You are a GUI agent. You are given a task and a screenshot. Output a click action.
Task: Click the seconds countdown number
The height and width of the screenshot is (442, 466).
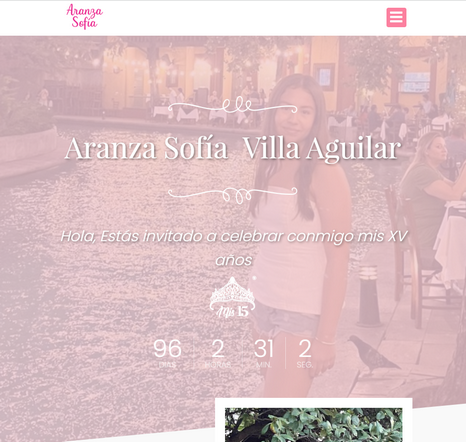[x=305, y=348]
